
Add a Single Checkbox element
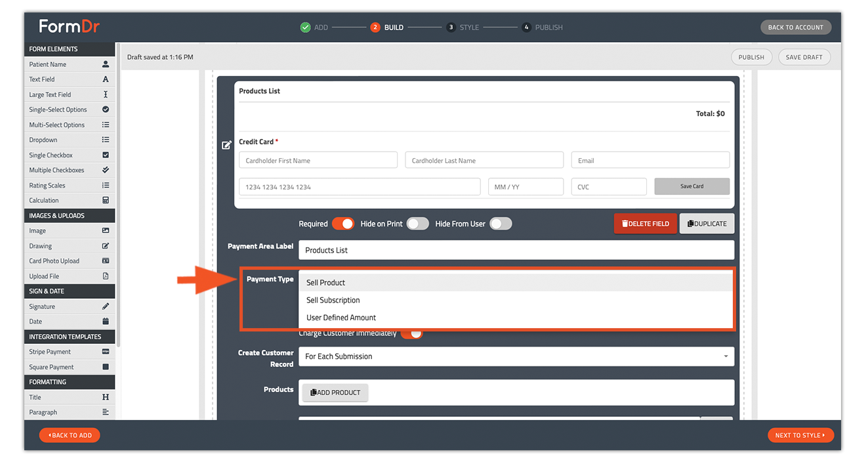tap(70, 155)
